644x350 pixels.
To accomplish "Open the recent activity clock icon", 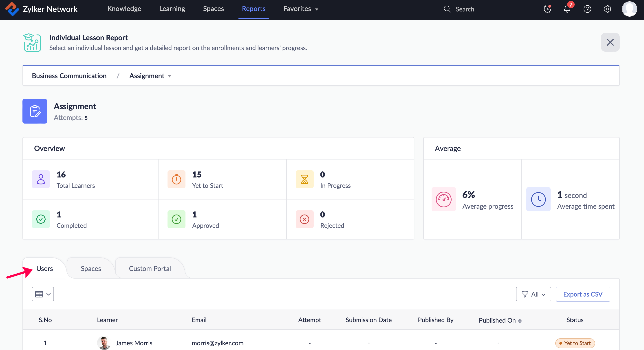I will point(547,9).
